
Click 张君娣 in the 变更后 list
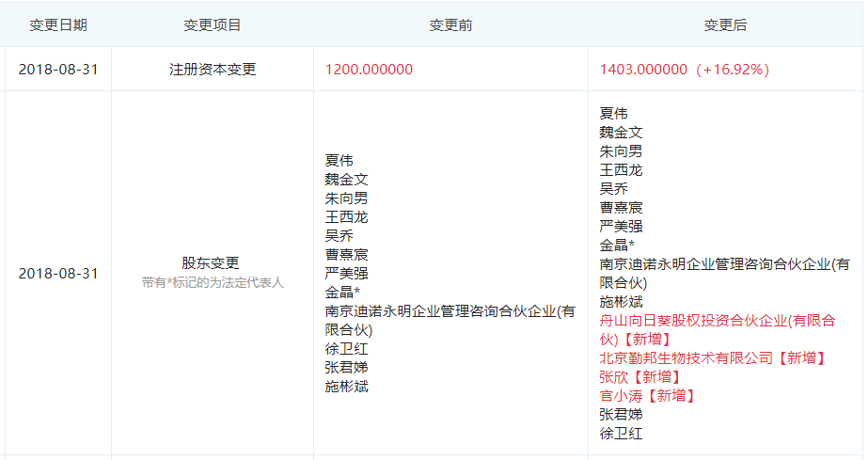[621, 415]
